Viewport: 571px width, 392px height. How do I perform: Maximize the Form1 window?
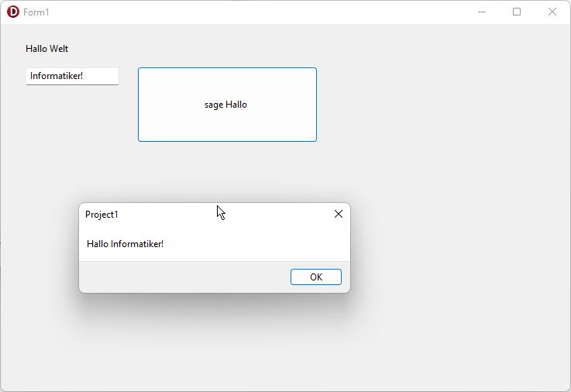(x=517, y=12)
